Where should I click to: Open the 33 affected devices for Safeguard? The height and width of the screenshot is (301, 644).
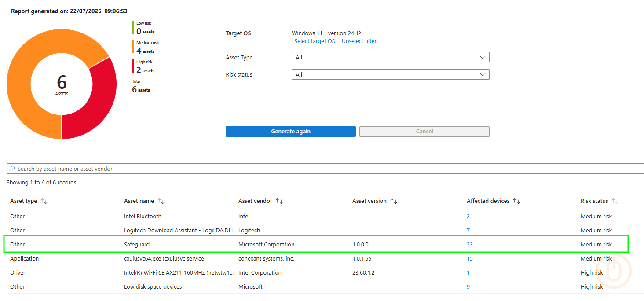469,245
